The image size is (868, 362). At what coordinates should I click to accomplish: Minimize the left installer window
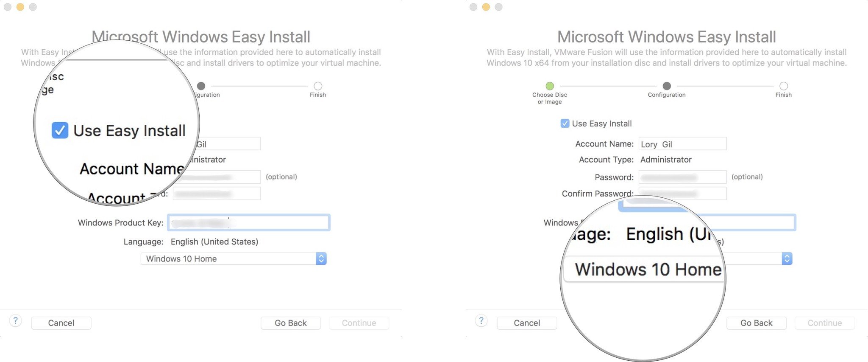20,7
